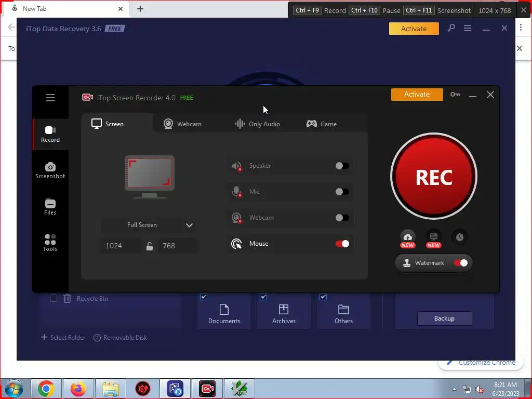This screenshot has width=532, height=399.
Task: Open the Windows Start menu
Action: [x=14, y=389]
